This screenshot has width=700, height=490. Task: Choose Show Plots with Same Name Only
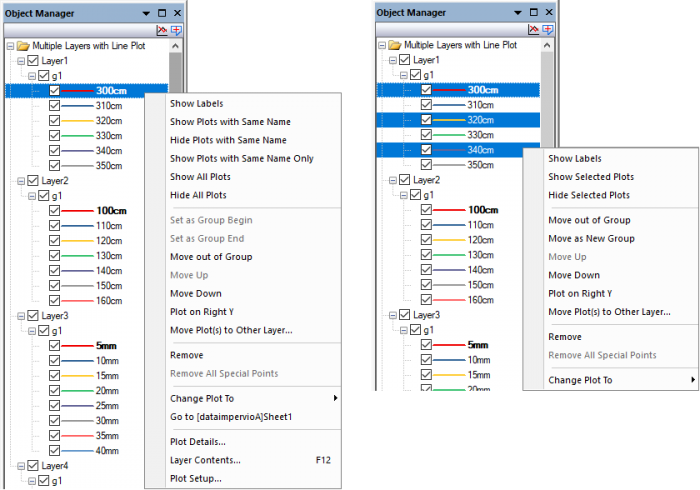tap(241, 158)
